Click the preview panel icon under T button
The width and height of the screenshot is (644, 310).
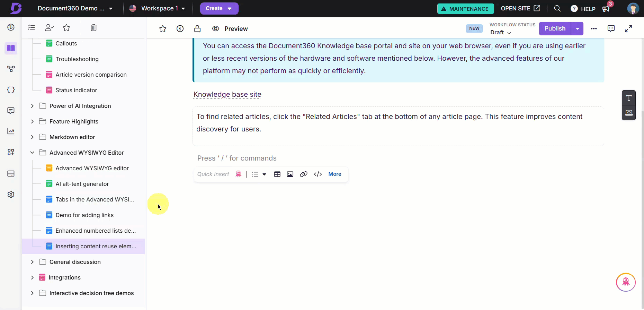click(629, 113)
